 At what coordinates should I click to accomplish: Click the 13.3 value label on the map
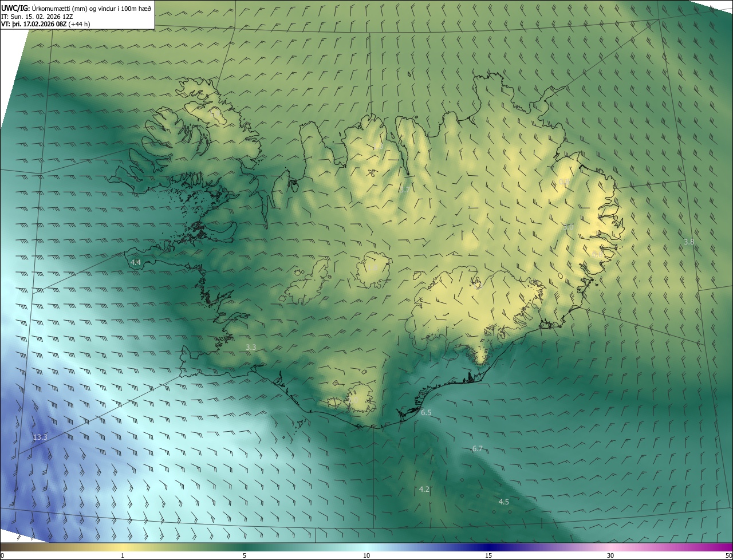click(x=40, y=437)
